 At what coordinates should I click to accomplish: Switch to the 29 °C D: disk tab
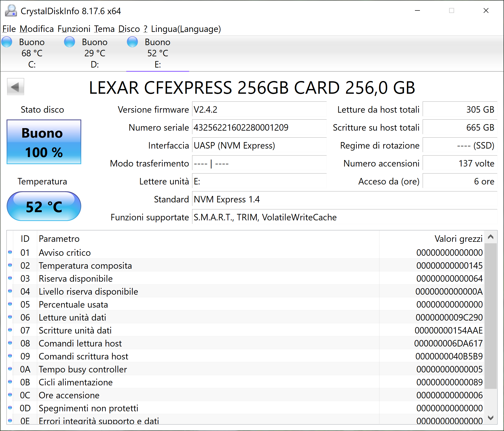pyautogui.click(x=95, y=53)
